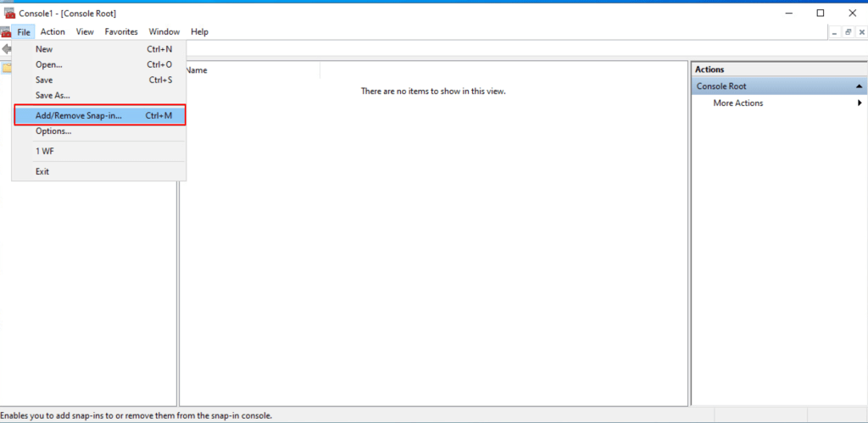Close the inner Console Root child window

coord(860,32)
